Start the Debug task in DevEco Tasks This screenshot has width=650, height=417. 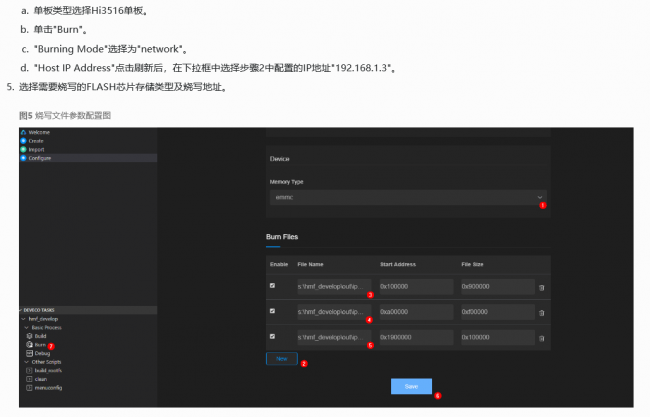(42, 354)
